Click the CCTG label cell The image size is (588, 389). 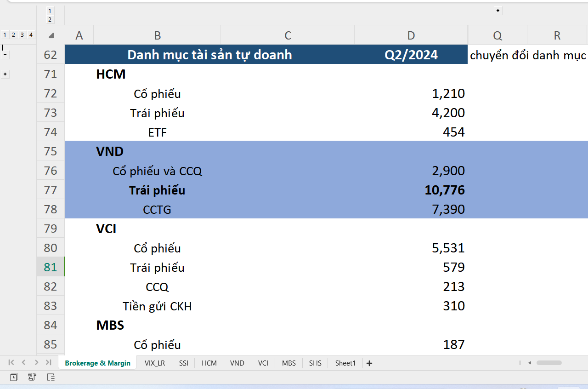coord(157,210)
